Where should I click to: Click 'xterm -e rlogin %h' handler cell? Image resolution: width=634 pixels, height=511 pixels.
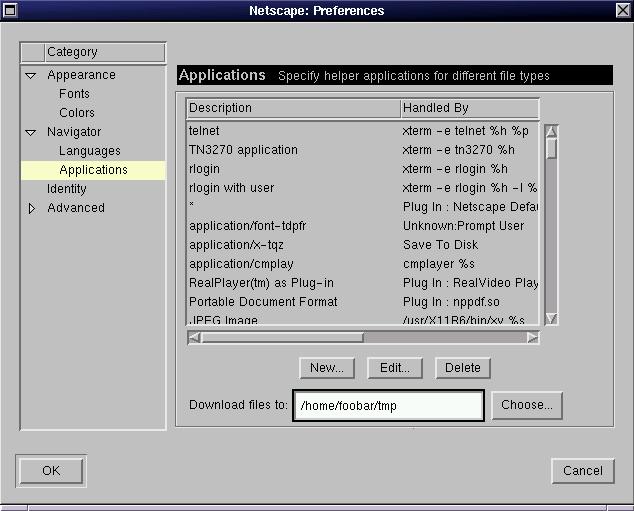[x=455, y=169]
